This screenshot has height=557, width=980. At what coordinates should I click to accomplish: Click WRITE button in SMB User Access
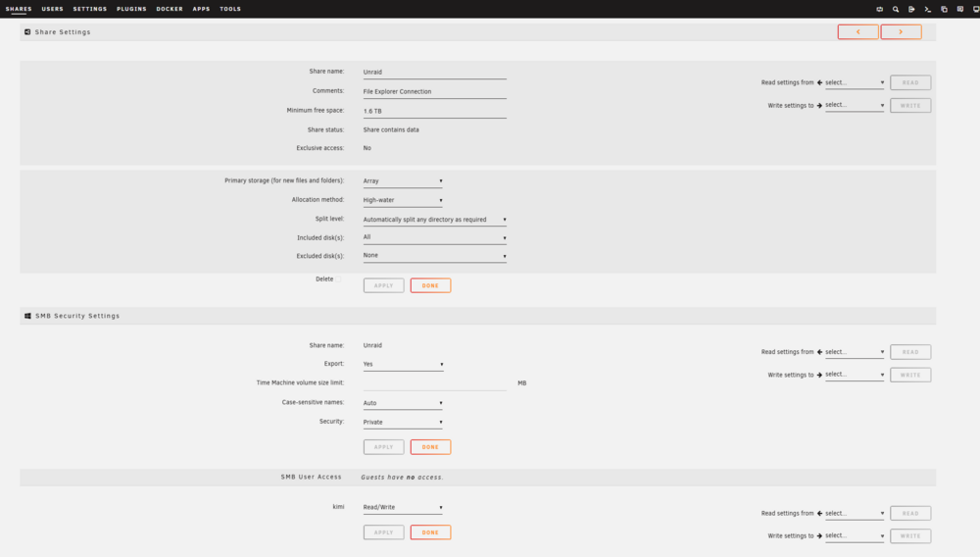[x=910, y=535]
